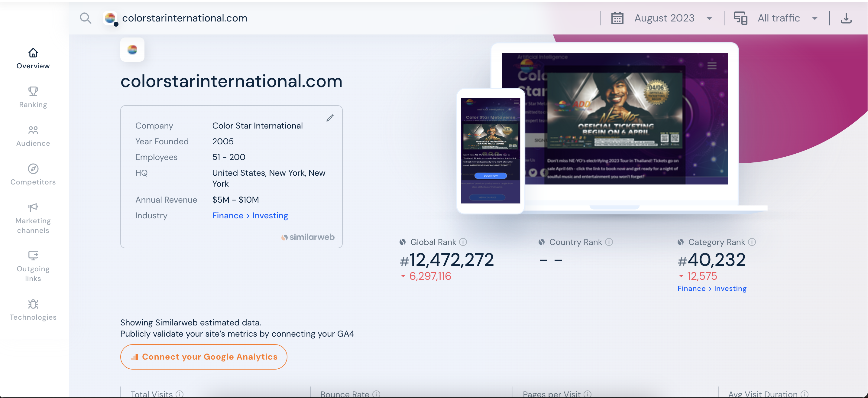
Task: Click the Total Visits info icon
Action: tap(180, 394)
